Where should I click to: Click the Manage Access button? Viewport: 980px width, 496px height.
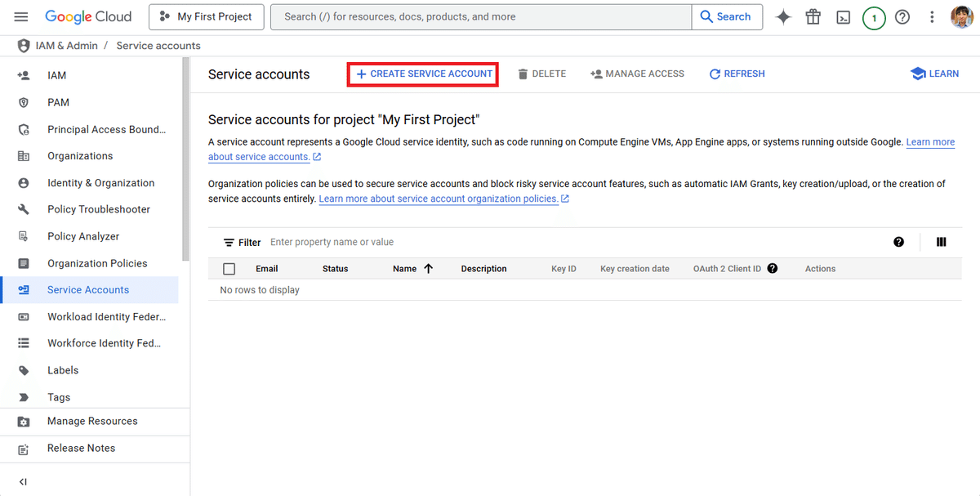(637, 74)
